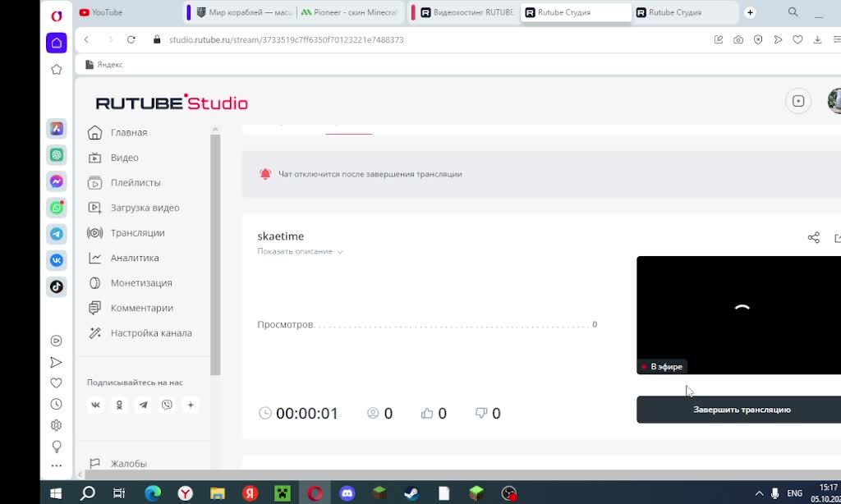
Task: Expand Показать описание under skaetime
Action: 300,251
